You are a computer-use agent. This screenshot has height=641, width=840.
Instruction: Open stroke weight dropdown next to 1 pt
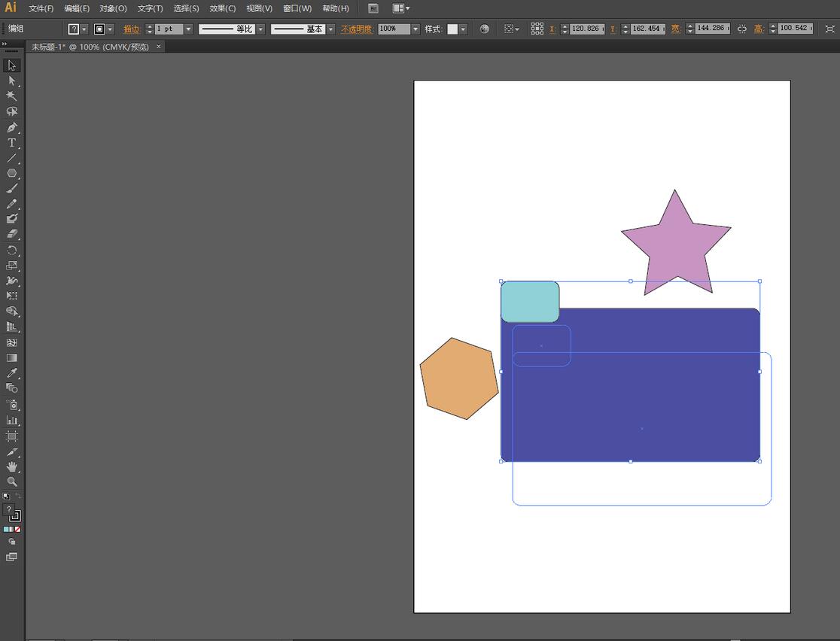point(189,29)
